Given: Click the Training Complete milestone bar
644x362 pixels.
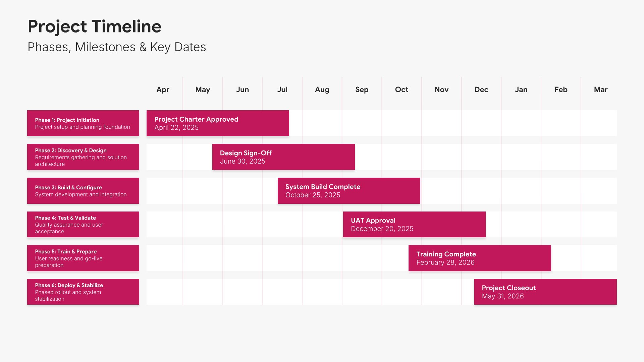Looking at the screenshot, I should [x=479, y=258].
